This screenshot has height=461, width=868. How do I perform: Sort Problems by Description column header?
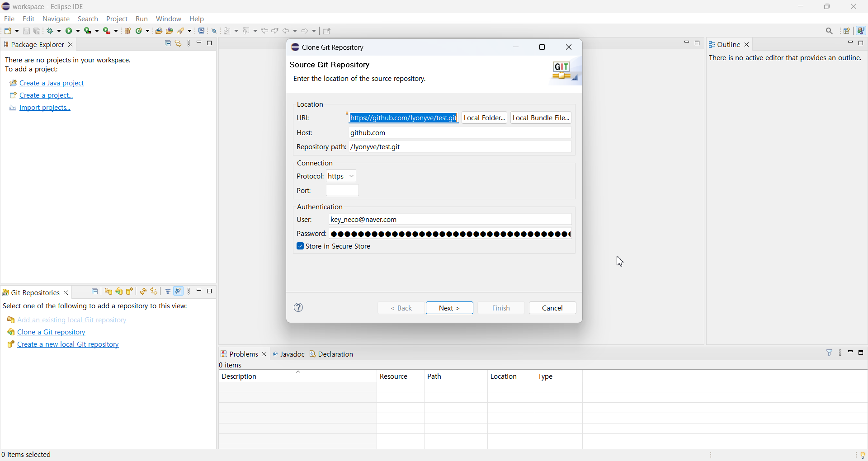click(297, 376)
